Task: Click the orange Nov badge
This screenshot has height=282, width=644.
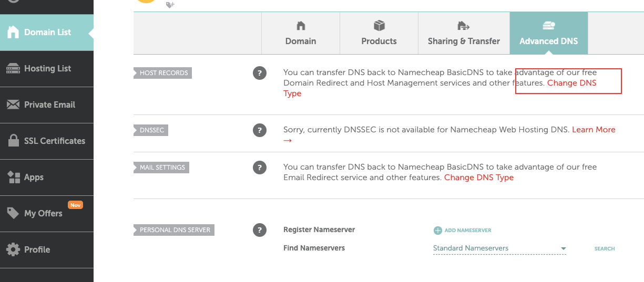Action: pyautogui.click(x=75, y=205)
